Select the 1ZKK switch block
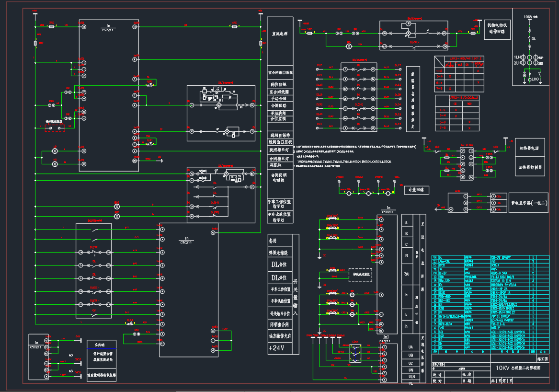 click(355, 354)
